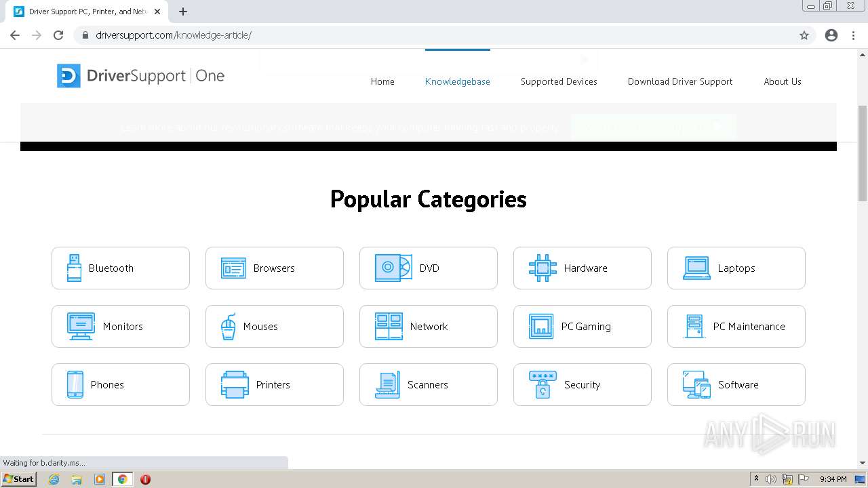Viewport: 868px width, 488px height.
Task: Click the Laptops category link text
Action: (x=736, y=268)
